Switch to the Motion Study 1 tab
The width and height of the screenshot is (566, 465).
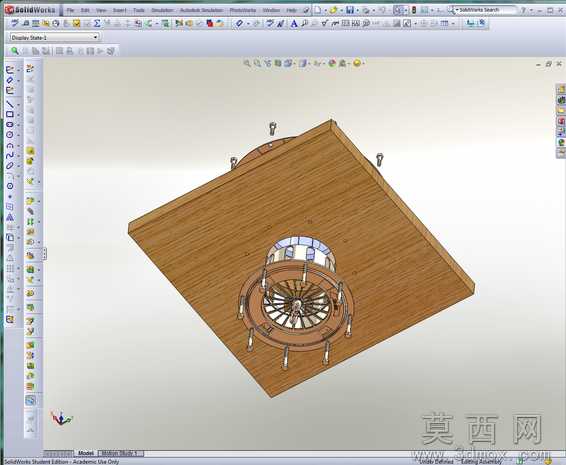click(x=120, y=453)
